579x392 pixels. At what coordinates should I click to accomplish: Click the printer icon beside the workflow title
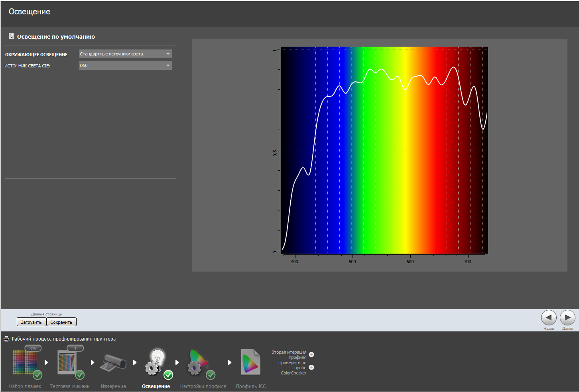coord(6,339)
